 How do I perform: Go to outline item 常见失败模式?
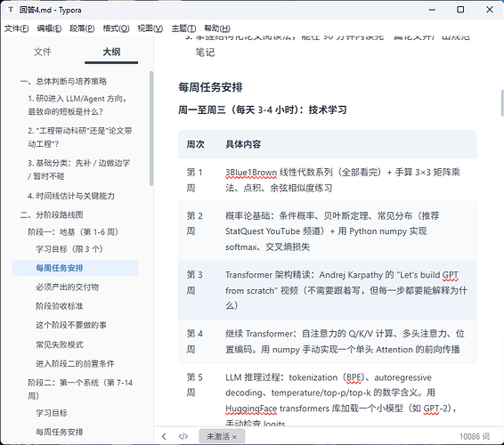[59, 344]
